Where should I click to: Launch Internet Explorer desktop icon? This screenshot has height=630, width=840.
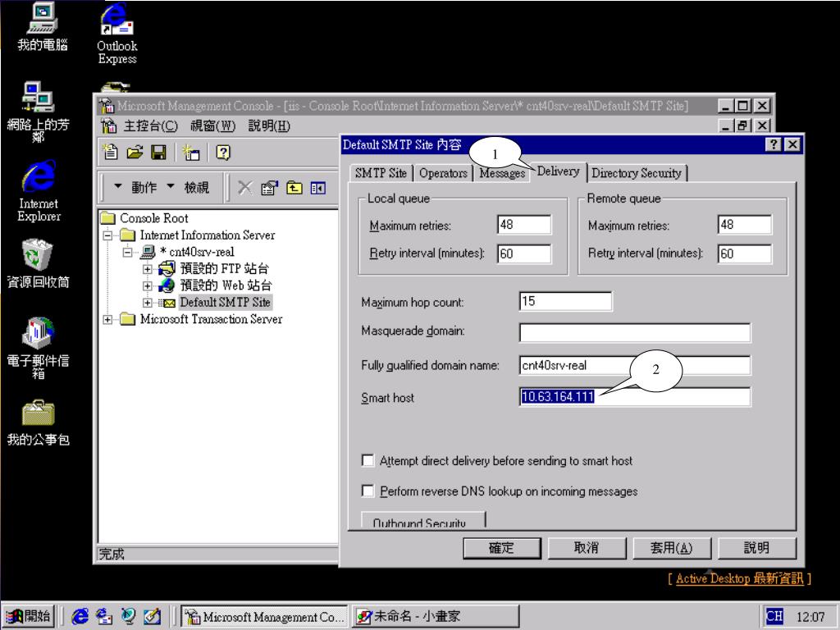pyautogui.click(x=38, y=190)
